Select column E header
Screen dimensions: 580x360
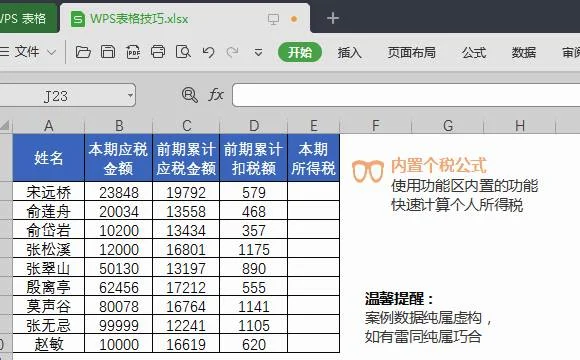coord(313,126)
